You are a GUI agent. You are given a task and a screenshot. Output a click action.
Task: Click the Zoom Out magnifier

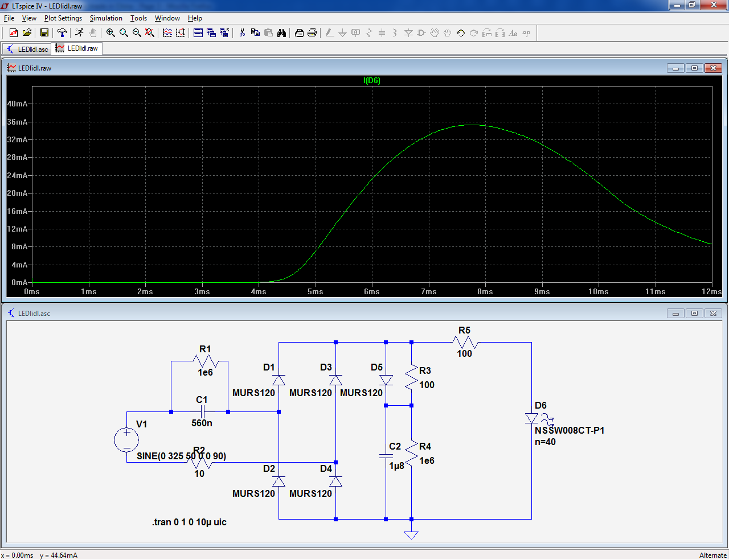(137, 33)
